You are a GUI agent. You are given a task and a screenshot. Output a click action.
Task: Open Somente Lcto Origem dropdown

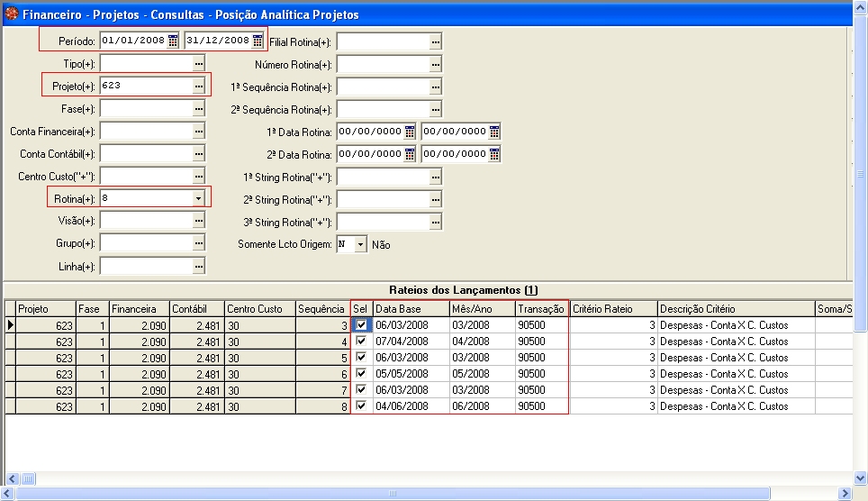point(360,244)
